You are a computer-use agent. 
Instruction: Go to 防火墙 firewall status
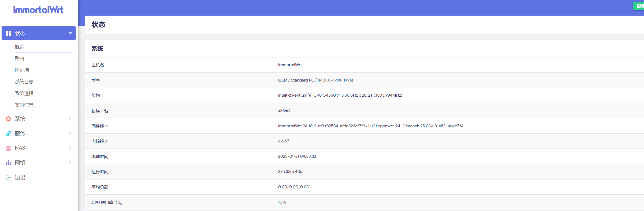pyautogui.click(x=22, y=70)
